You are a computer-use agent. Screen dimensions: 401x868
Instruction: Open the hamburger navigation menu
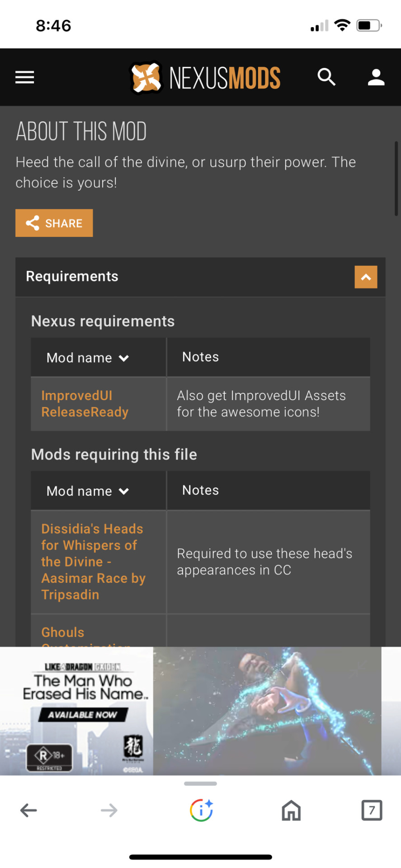[x=24, y=77]
